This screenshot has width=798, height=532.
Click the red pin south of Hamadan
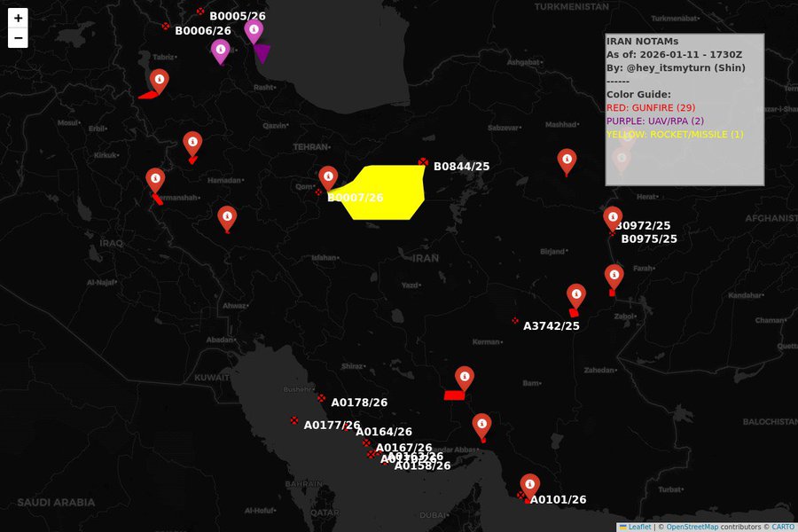point(227,219)
